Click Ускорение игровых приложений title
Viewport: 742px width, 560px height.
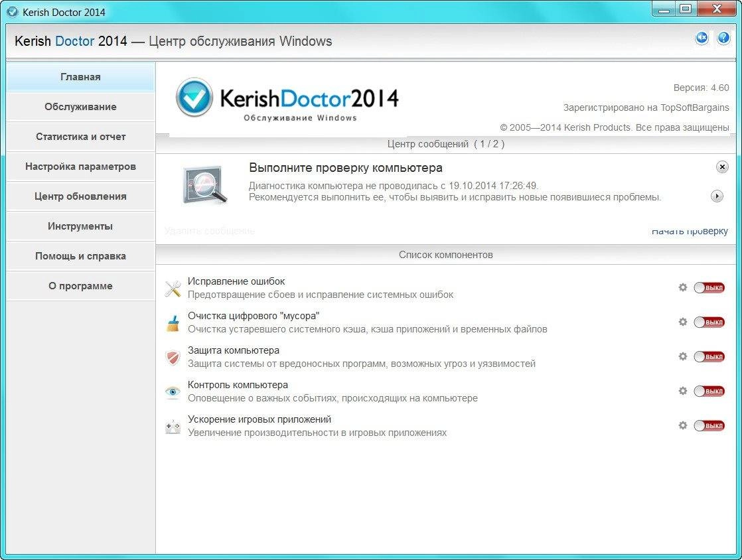coord(260,419)
